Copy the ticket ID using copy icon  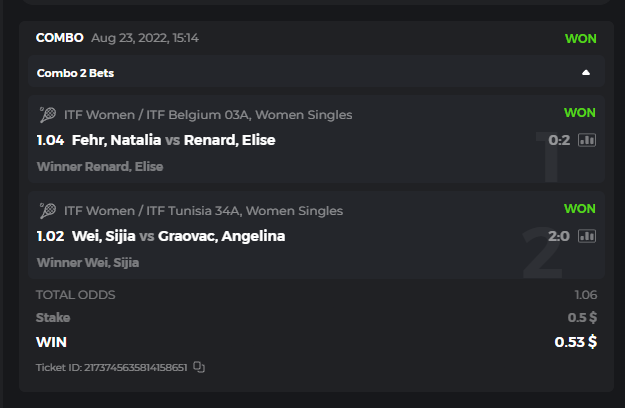(x=199, y=367)
